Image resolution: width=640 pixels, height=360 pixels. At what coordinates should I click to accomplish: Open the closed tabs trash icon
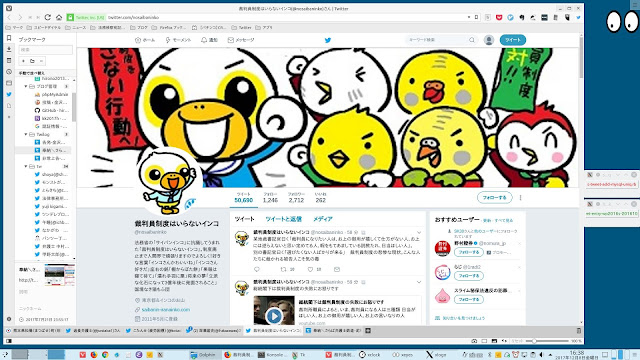(x=578, y=331)
